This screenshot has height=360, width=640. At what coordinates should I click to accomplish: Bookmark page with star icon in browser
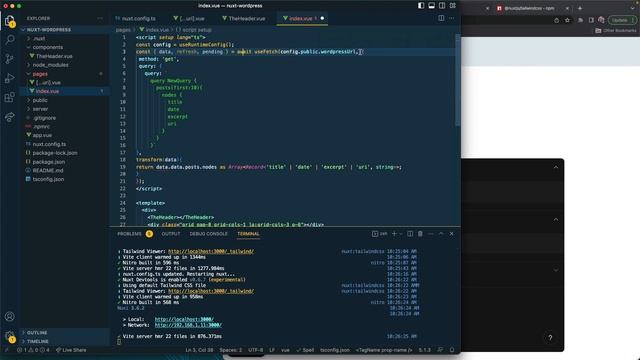(567, 20)
